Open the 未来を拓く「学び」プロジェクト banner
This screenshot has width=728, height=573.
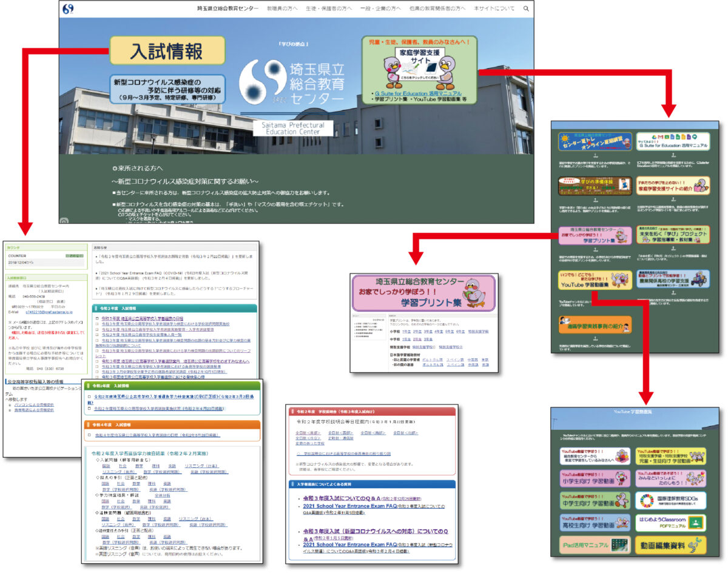(x=673, y=235)
